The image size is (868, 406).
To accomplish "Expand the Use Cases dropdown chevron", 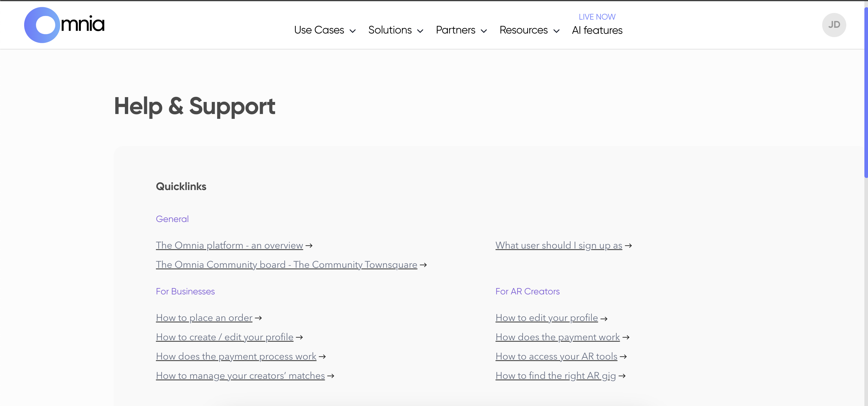I will tap(353, 31).
